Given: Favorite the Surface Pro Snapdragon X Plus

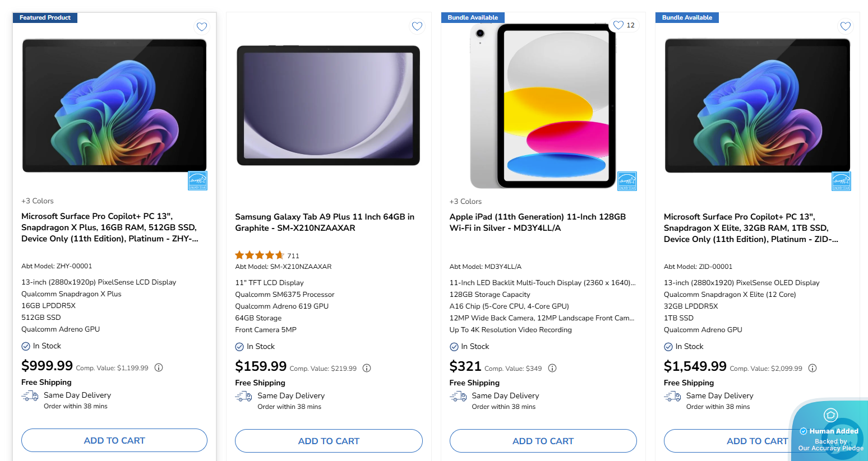Looking at the screenshot, I should click(202, 26).
